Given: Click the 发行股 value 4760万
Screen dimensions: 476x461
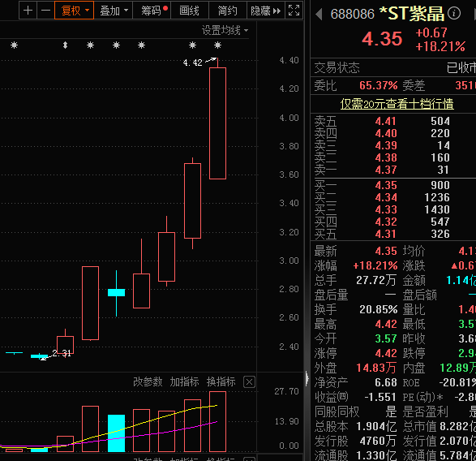Looking at the screenshot, I should [x=378, y=441].
